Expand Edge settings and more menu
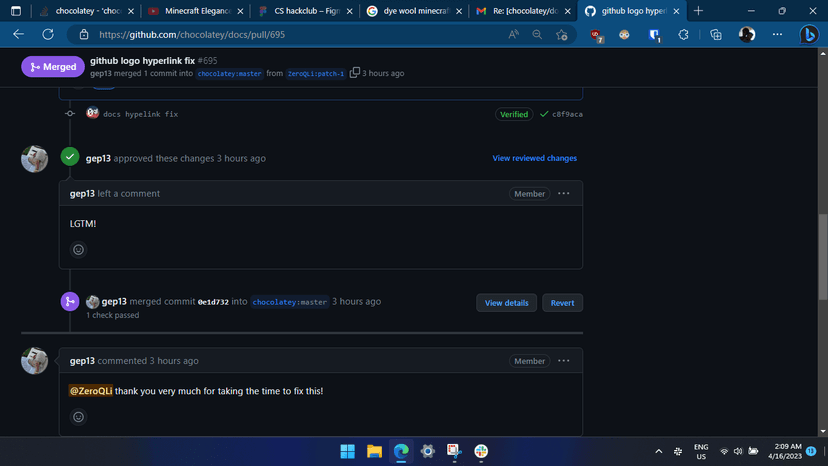The height and width of the screenshot is (466, 828). 777,34
